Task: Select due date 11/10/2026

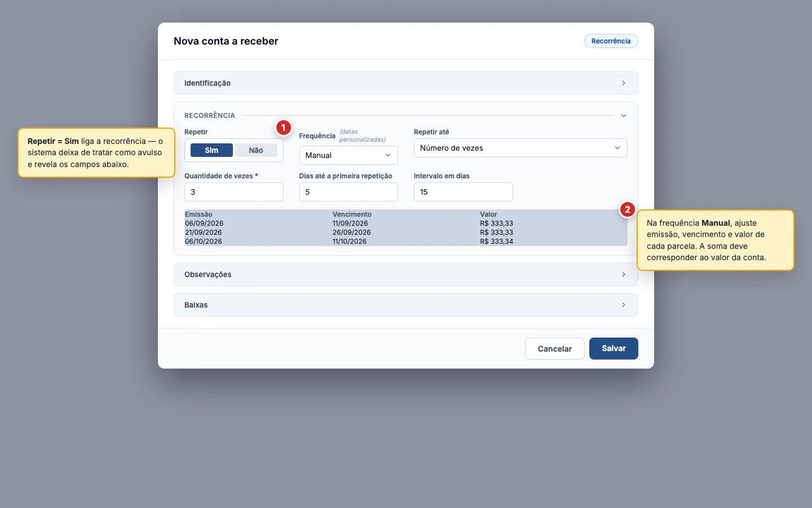Action: pyautogui.click(x=350, y=242)
